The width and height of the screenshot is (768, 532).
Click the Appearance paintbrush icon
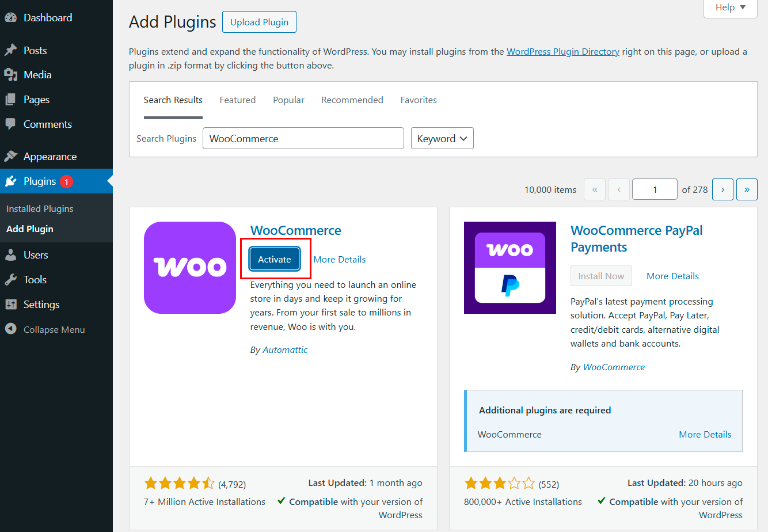click(x=10, y=157)
